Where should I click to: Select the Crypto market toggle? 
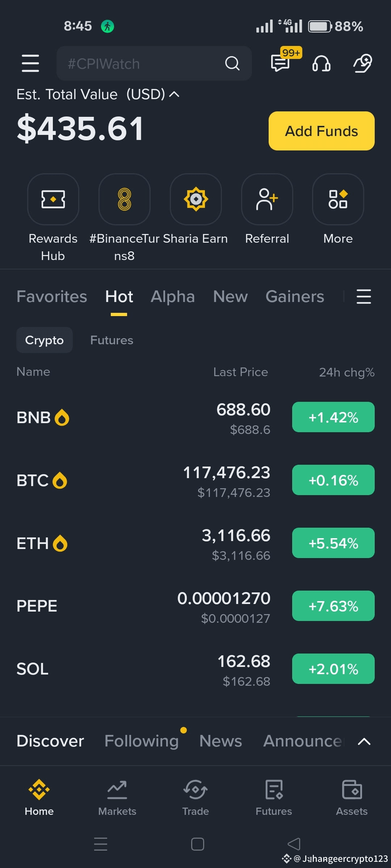(x=45, y=340)
